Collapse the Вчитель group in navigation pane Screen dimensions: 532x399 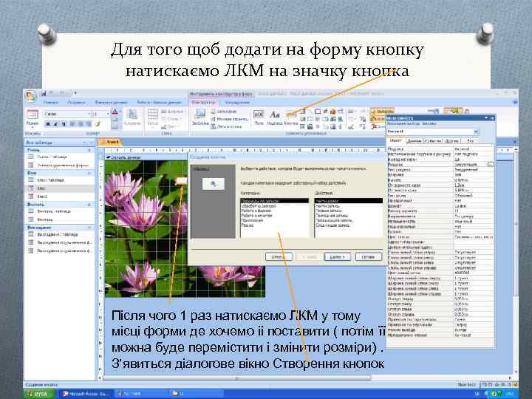89,205
